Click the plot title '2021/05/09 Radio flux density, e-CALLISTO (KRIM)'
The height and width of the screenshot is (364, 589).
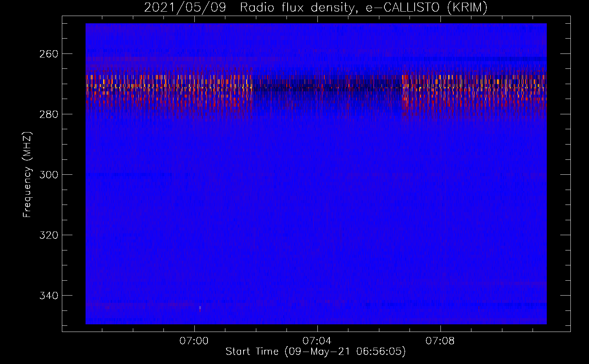tap(316, 8)
